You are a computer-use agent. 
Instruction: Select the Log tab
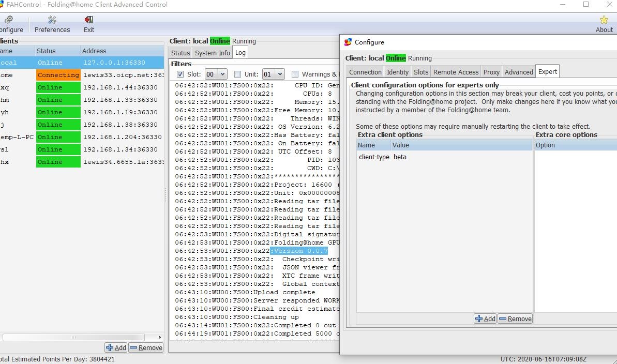pos(240,52)
